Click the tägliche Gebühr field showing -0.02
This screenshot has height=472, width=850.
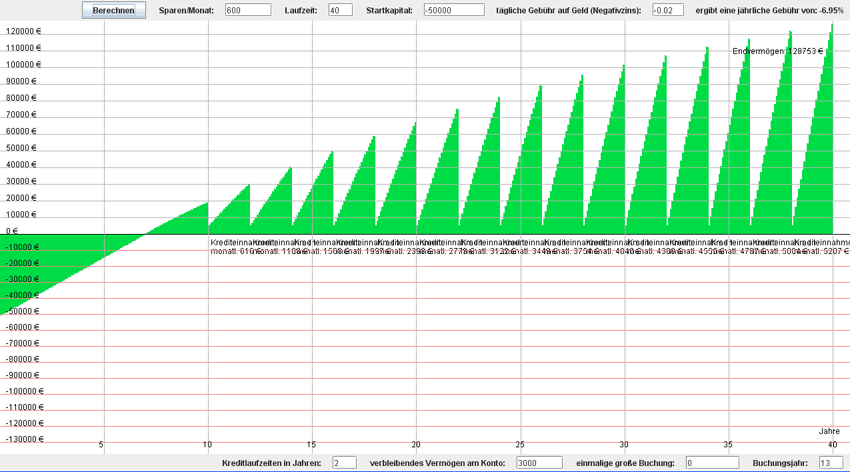coord(667,10)
